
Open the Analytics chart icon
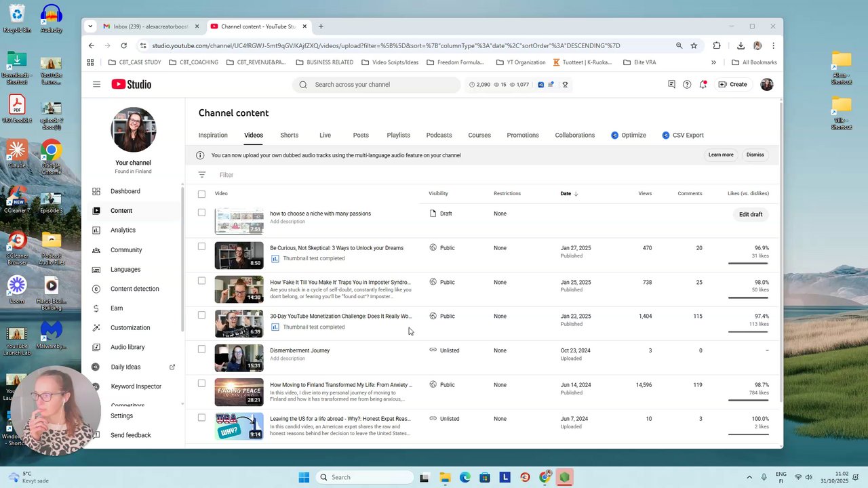(x=96, y=230)
